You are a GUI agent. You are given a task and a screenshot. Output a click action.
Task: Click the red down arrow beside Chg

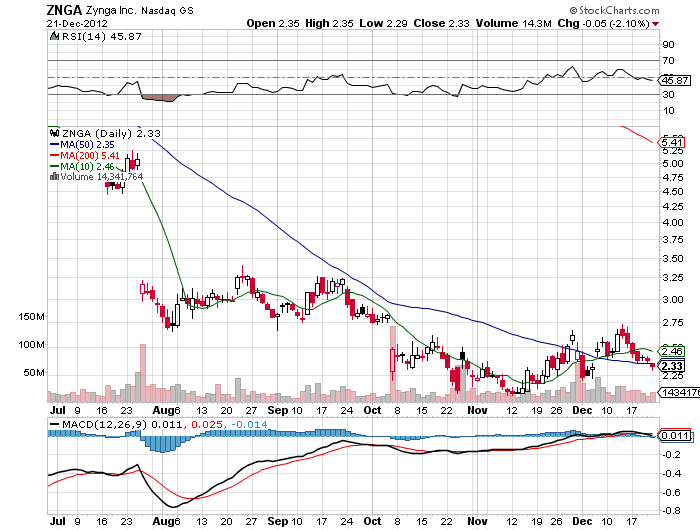(655, 24)
